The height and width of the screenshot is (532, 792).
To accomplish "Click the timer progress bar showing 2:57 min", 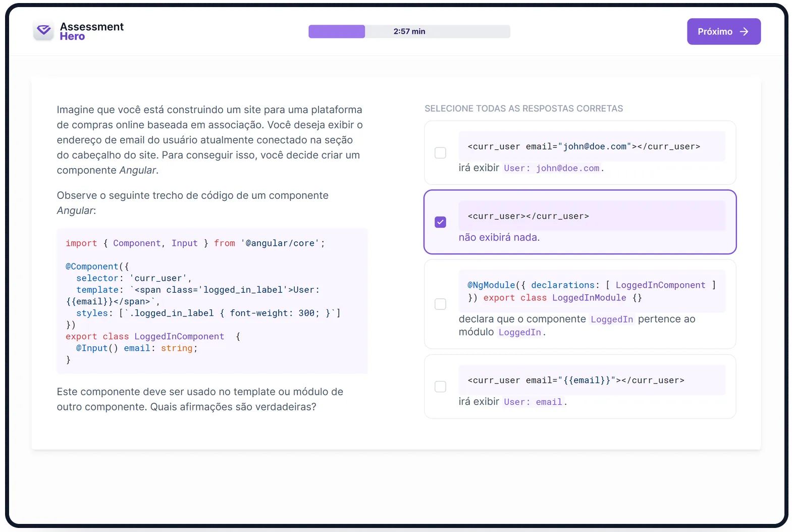I will (x=409, y=32).
